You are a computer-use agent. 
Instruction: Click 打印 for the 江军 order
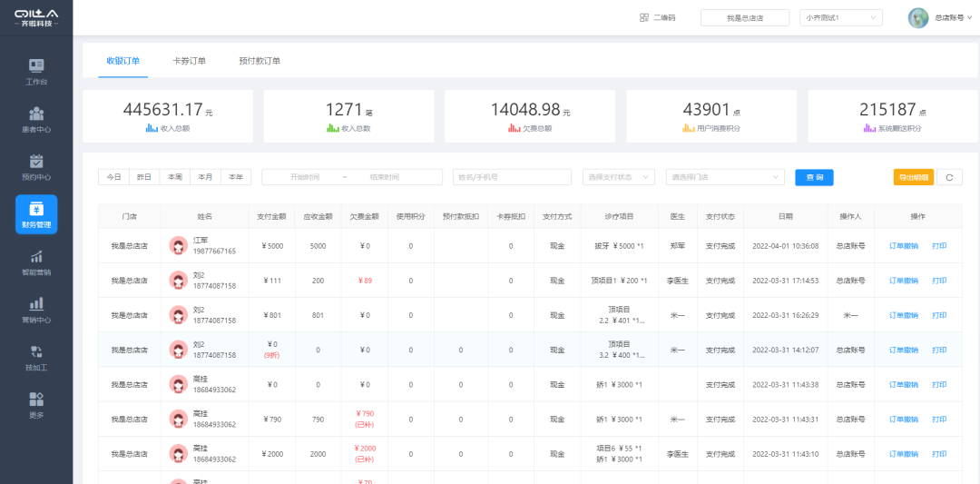click(x=939, y=246)
